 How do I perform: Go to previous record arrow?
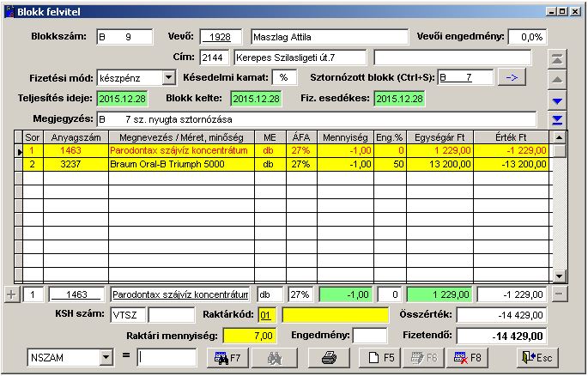coord(557,80)
